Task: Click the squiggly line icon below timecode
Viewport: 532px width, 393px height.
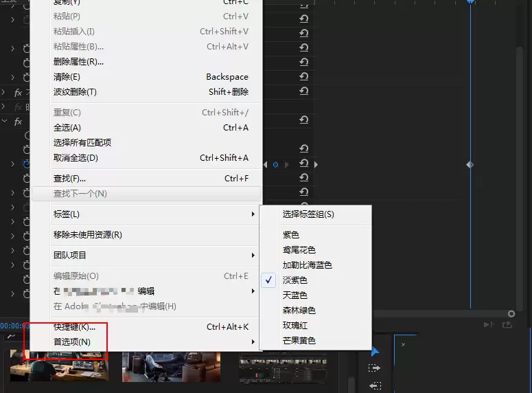Action: tap(11, 337)
